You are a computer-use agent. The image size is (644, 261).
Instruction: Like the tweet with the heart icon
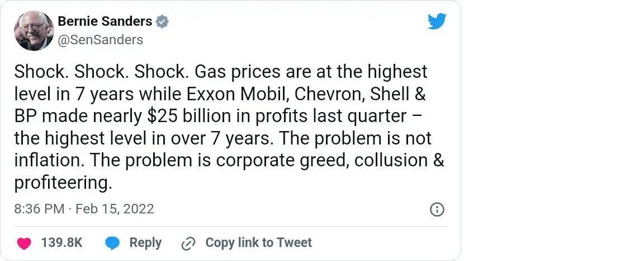coord(23,243)
